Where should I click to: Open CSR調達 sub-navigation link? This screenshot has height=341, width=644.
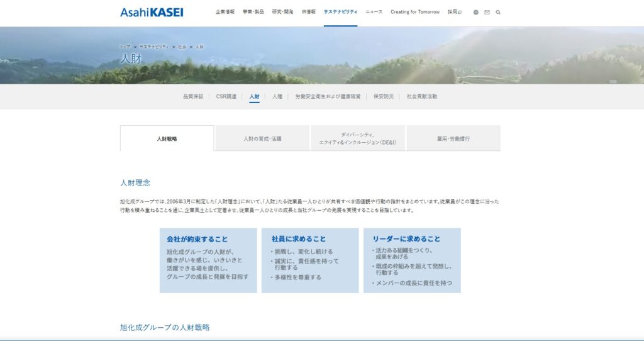click(x=226, y=96)
